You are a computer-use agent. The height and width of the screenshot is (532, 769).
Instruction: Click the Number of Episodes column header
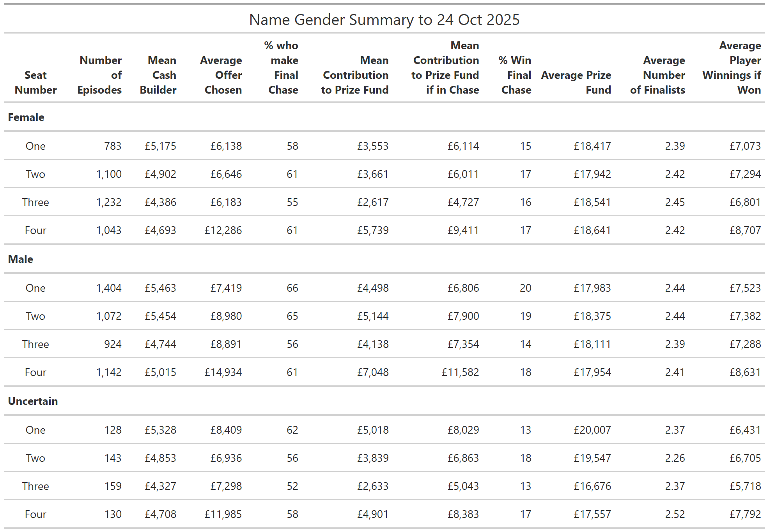100,75
